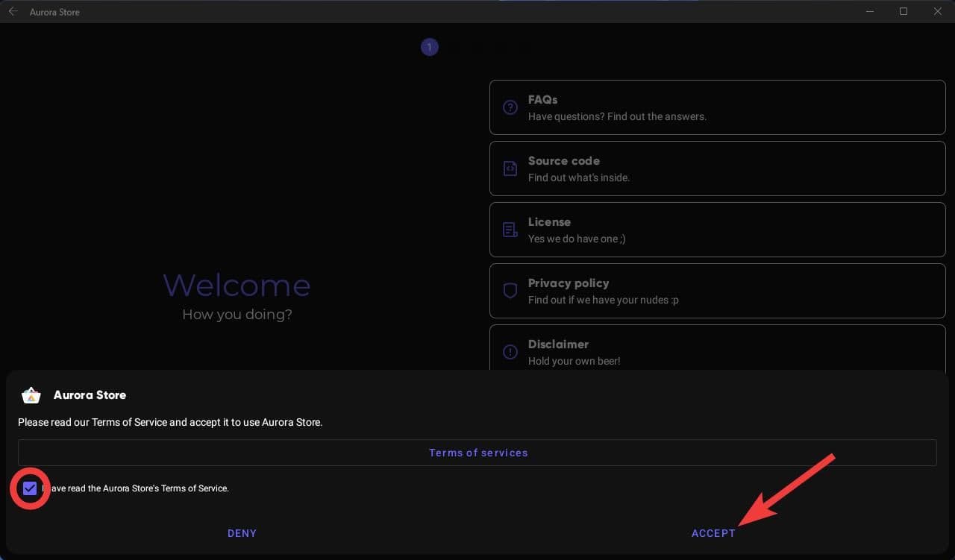This screenshot has height=560, width=955.
Task: Open the Source code entry
Action: pyautogui.click(x=716, y=169)
